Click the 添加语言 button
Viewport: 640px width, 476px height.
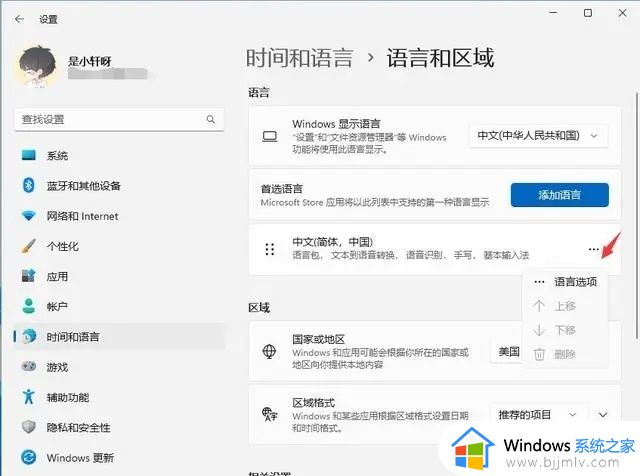(x=560, y=195)
